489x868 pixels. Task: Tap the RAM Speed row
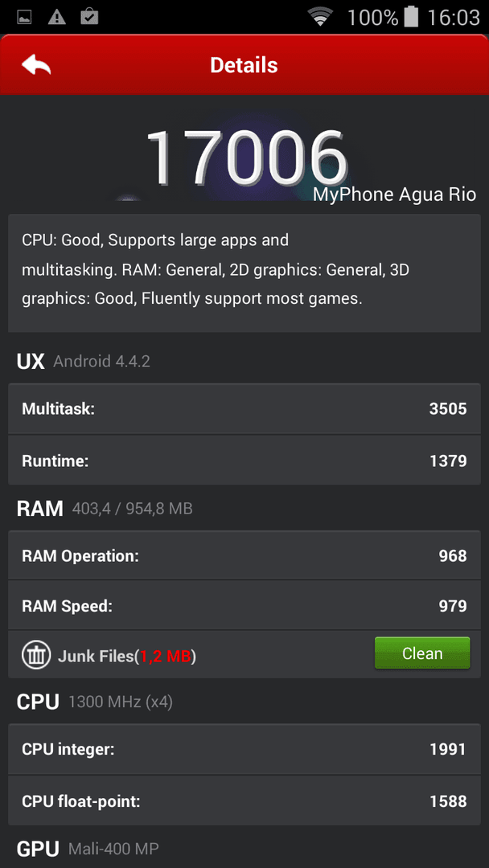pos(244,605)
